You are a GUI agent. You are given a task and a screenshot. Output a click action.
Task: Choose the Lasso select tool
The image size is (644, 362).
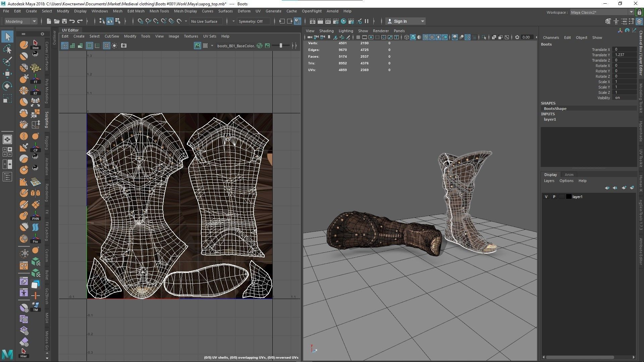[x=7, y=49]
